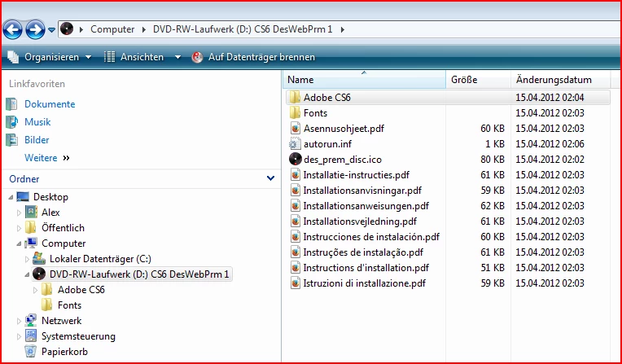Open the Ansichten dropdown arrow
622x364 pixels.
click(177, 57)
